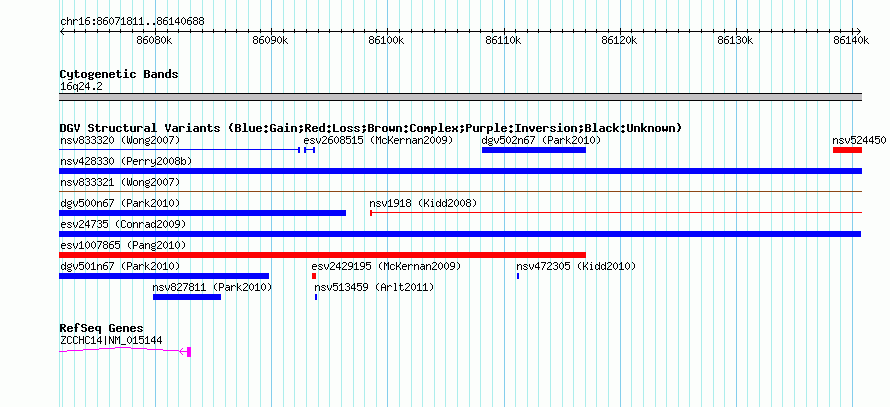Screen dimensions: 890x407
Task: Select the nsv472305 (Kidd2010) small blue marker
Action: tap(518, 276)
